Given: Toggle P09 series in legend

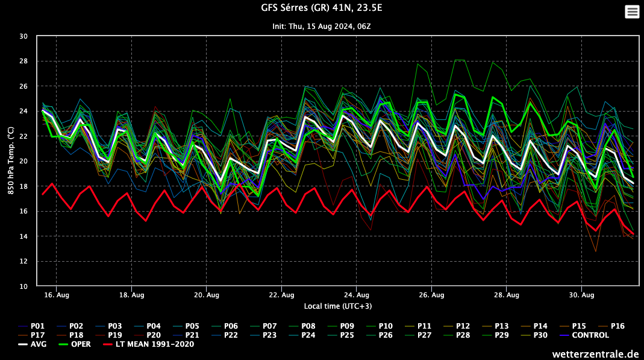Looking at the screenshot, I should click(341, 326).
